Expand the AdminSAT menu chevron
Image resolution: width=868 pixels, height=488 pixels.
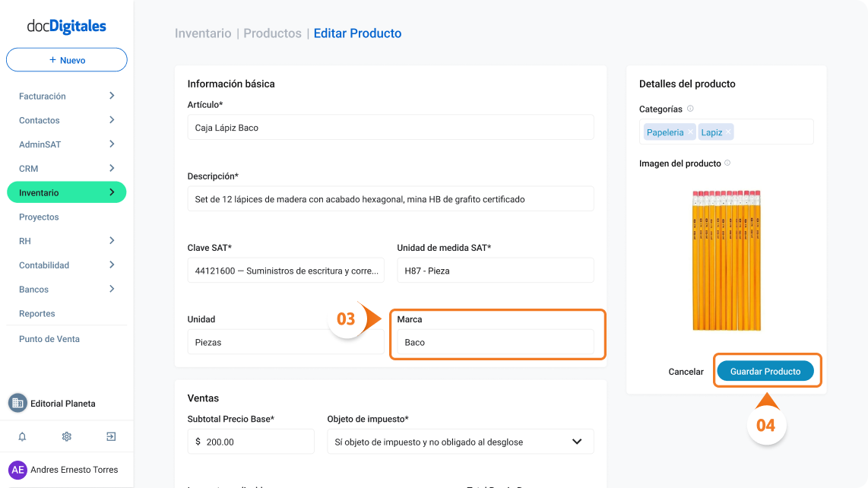point(112,144)
